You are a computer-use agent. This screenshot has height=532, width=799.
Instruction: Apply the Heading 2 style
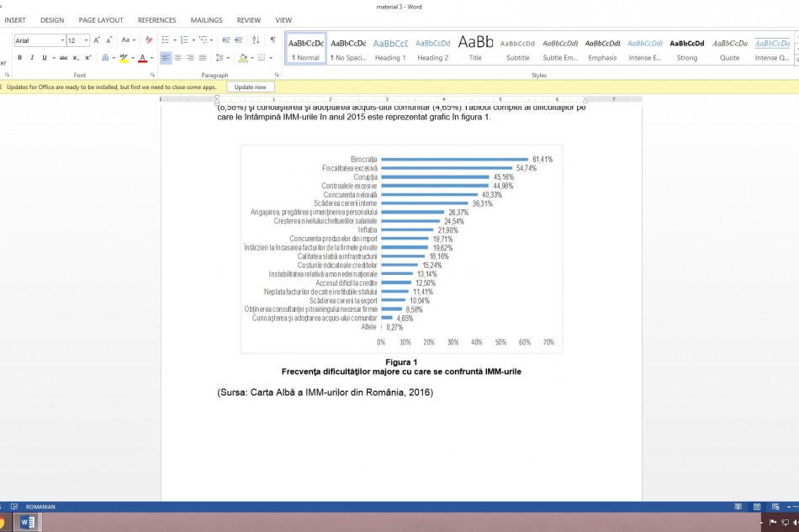click(x=432, y=50)
